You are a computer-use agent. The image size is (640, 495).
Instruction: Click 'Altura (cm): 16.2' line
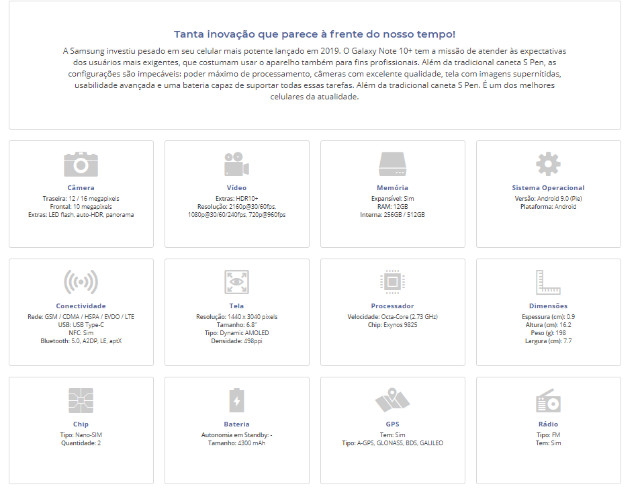[x=548, y=325]
